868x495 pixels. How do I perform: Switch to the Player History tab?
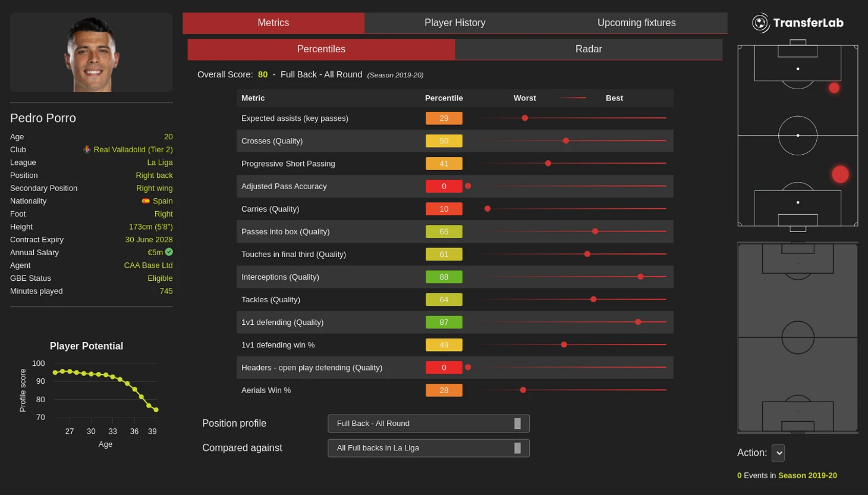(455, 23)
